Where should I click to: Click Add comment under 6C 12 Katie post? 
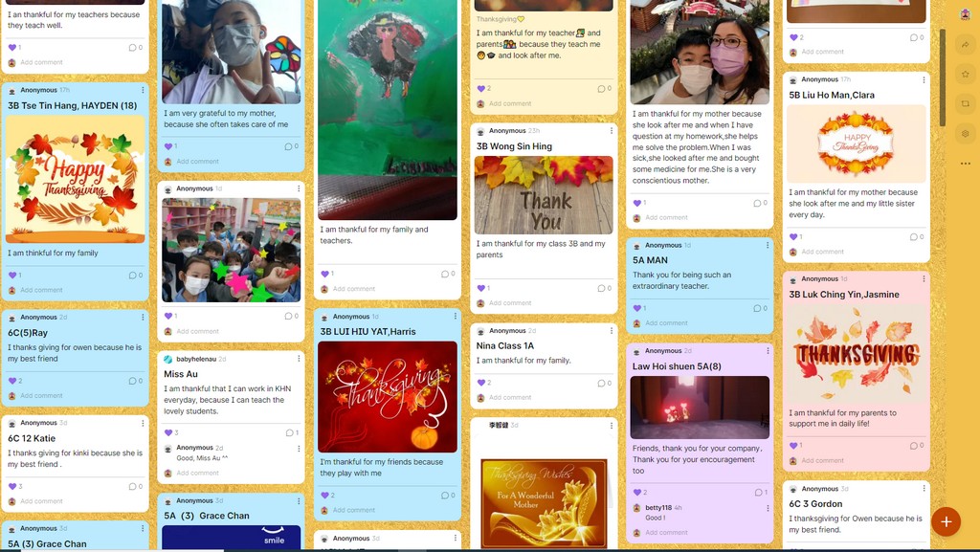coord(41,501)
